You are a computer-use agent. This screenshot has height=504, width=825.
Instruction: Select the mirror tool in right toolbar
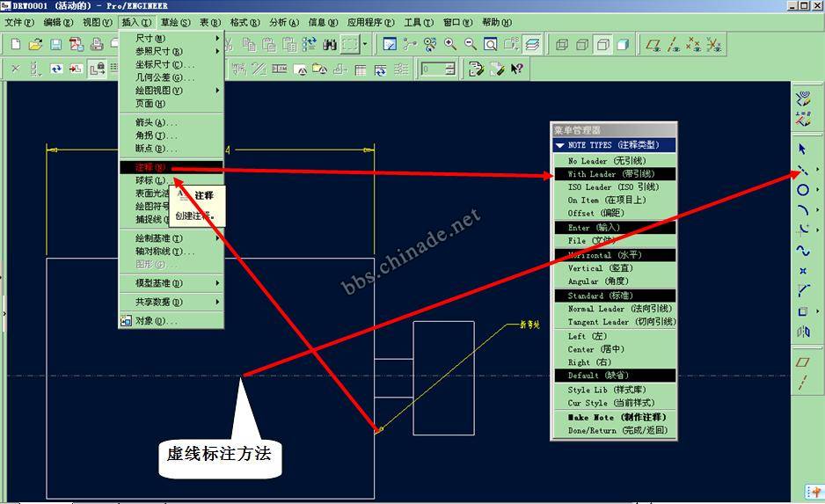[x=803, y=332]
